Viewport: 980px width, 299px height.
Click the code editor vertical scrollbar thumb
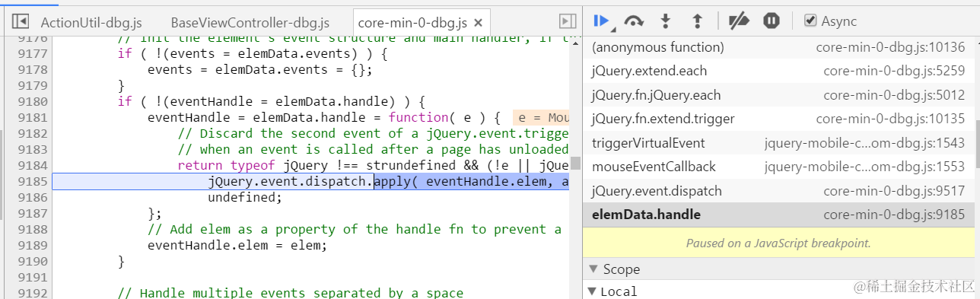576,163
